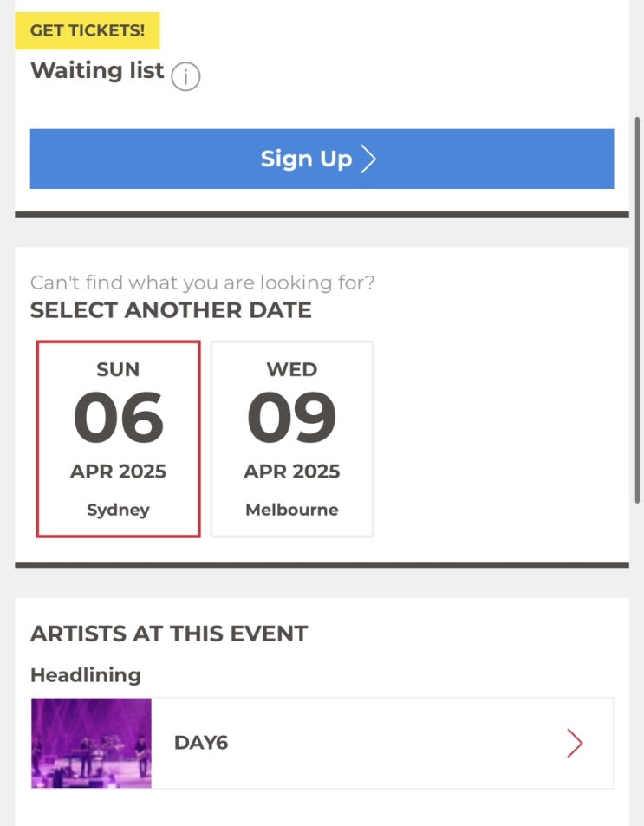Click the DAY6 artist name

pyautogui.click(x=201, y=743)
